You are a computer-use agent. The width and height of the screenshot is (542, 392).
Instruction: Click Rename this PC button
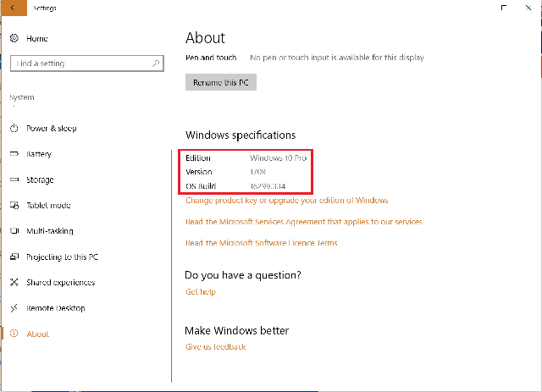coord(221,82)
